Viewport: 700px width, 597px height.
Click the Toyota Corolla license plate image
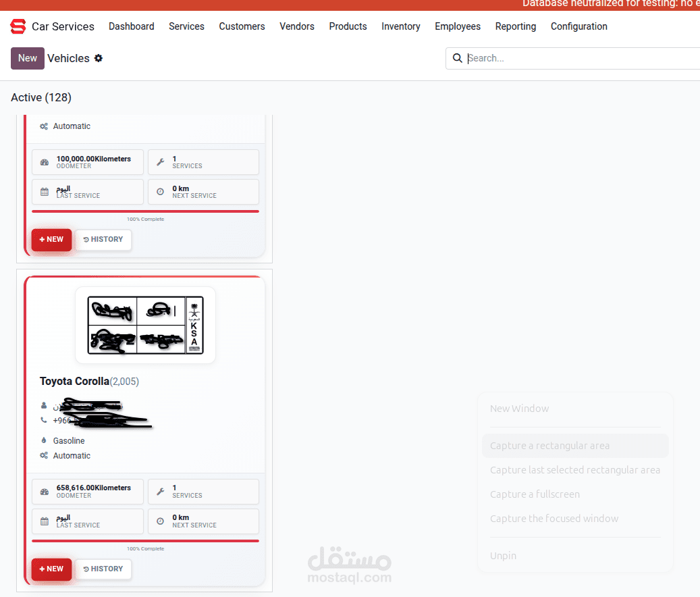(146, 325)
